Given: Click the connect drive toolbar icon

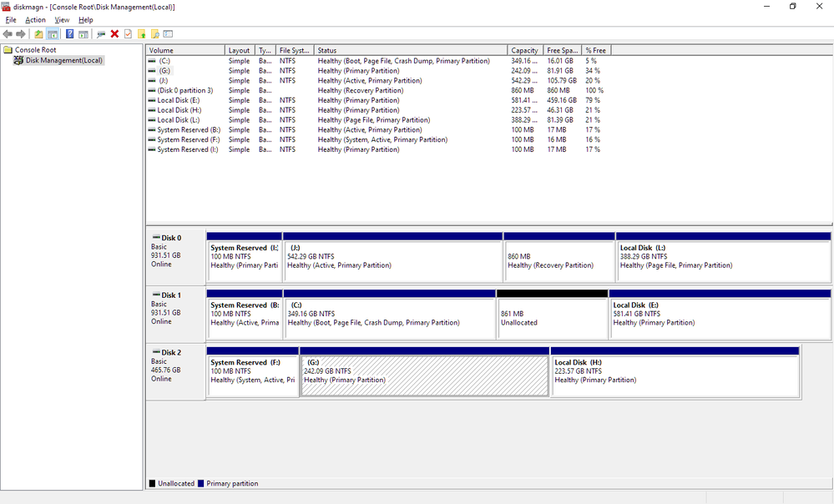Looking at the screenshot, I should pyautogui.click(x=100, y=34).
